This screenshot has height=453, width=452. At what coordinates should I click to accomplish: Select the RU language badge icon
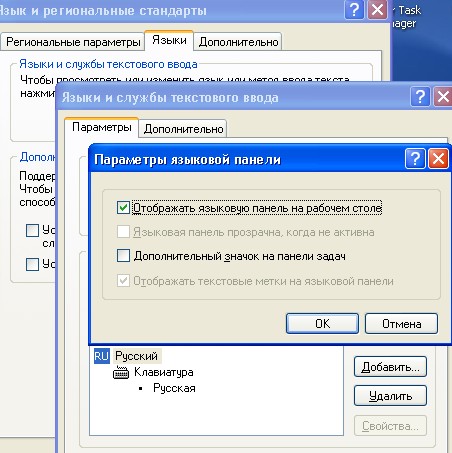tap(102, 356)
